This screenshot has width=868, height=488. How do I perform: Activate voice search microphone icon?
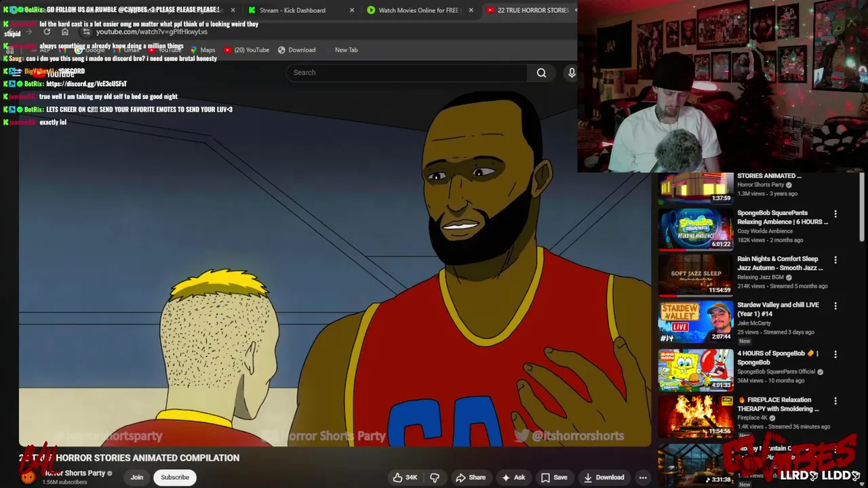(x=572, y=73)
